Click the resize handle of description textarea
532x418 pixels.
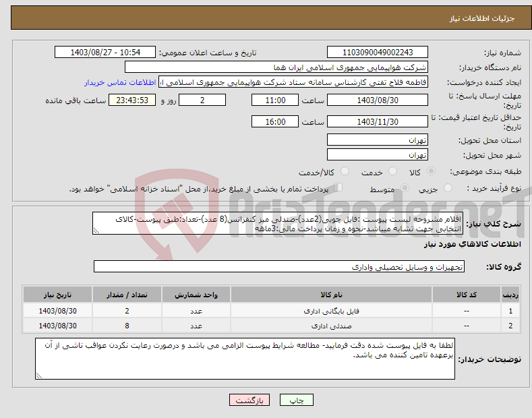pos(96,231)
